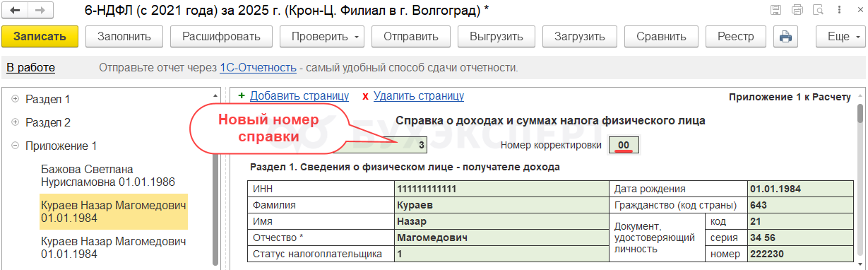868x270 pixels.
Task: Collapse the Приложение 1 tree node
Action: [x=16, y=146]
